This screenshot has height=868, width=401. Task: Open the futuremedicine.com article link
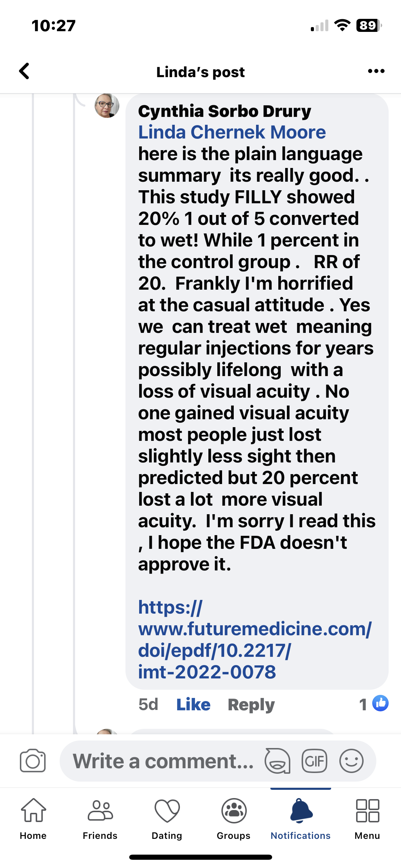(x=254, y=639)
